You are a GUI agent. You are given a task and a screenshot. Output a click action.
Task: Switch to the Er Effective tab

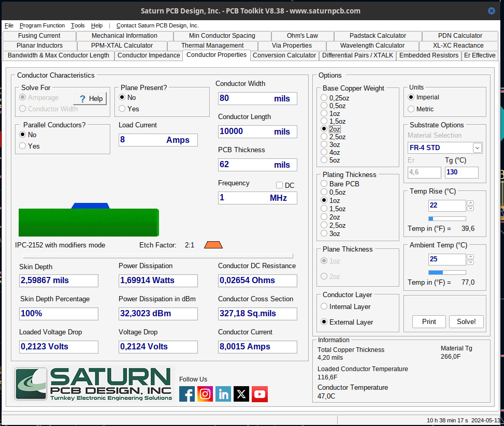480,55
